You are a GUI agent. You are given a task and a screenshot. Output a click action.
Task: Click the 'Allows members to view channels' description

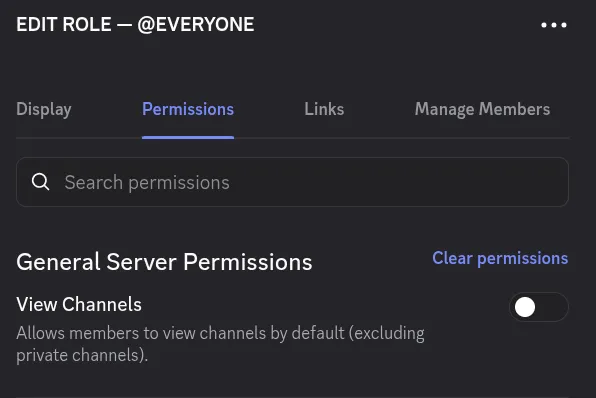(x=220, y=344)
